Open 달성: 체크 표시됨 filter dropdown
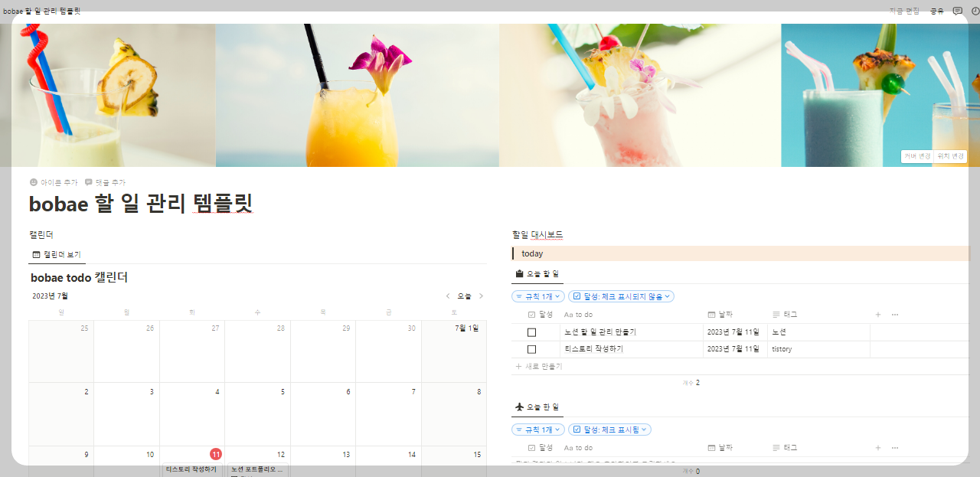 click(x=610, y=430)
